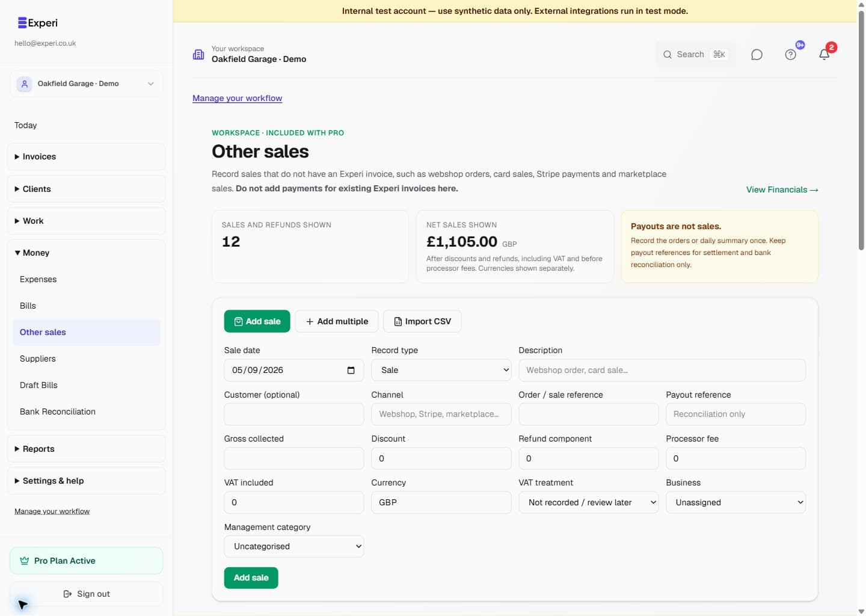Viewport: 866px width, 616px height.
Task: Click the VAT included field
Action: [x=294, y=502]
